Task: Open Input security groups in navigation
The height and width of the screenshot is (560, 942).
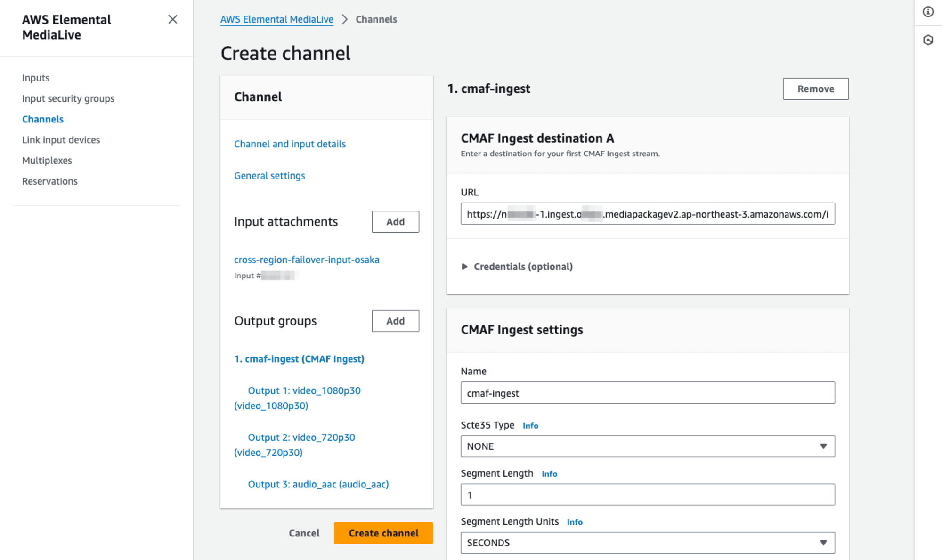Action: click(68, 98)
